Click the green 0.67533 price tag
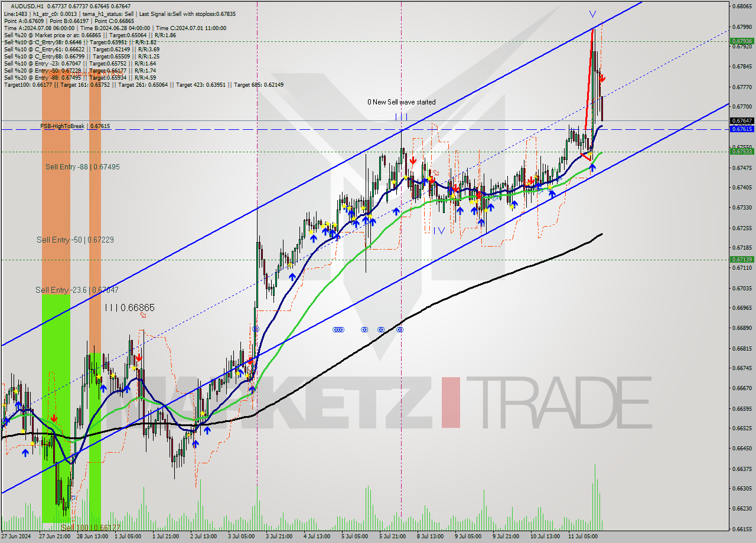Image resolution: width=756 pixels, height=543 pixels. coord(742,152)
